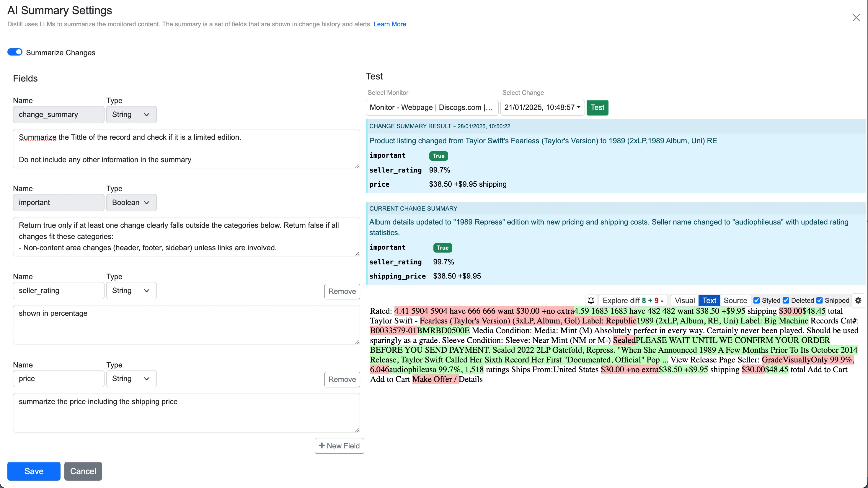Run the Test summary
868x488 pixels.
[x=598, y=107]
